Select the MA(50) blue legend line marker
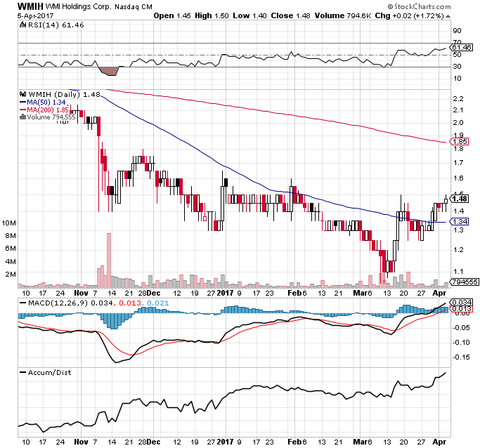 coord(23,102)
